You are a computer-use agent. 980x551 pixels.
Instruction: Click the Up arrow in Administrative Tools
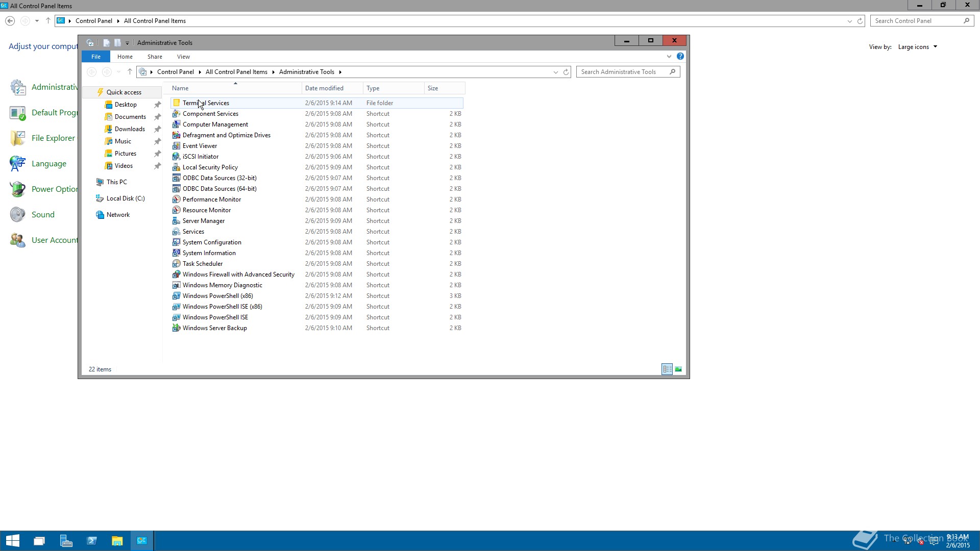click(130, 72)
